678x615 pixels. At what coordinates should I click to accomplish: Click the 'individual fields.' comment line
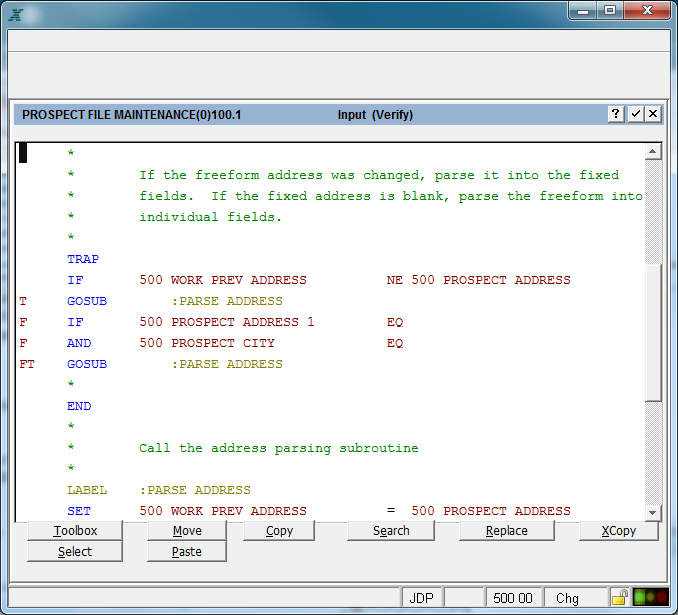210,217
